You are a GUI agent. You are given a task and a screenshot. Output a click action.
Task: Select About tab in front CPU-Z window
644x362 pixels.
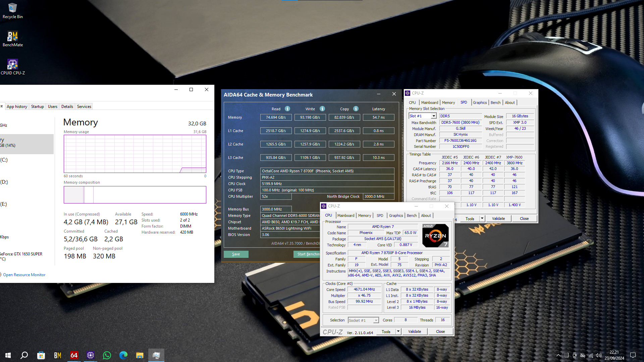426,216
